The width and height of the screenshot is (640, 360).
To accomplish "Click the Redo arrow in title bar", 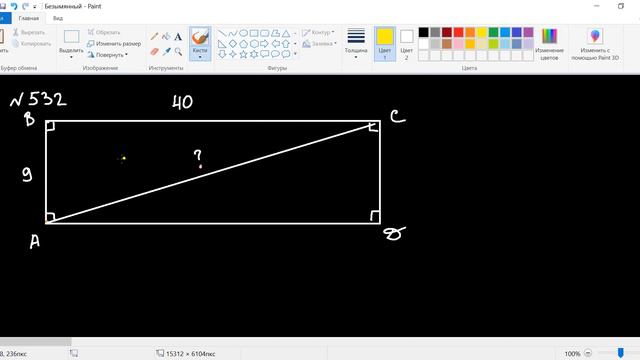I will pos(25,6).
